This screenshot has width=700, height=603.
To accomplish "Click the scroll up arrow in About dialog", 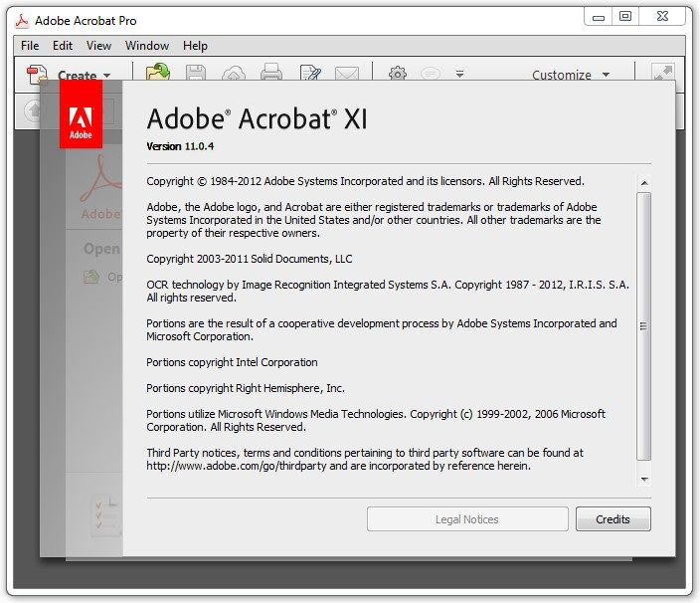I will (x=644, y=183).
